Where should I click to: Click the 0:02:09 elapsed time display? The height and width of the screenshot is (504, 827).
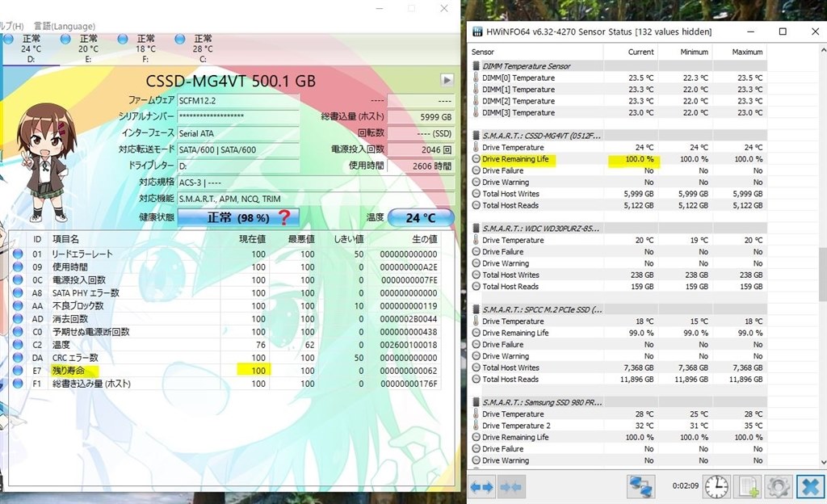pos(685,485)
